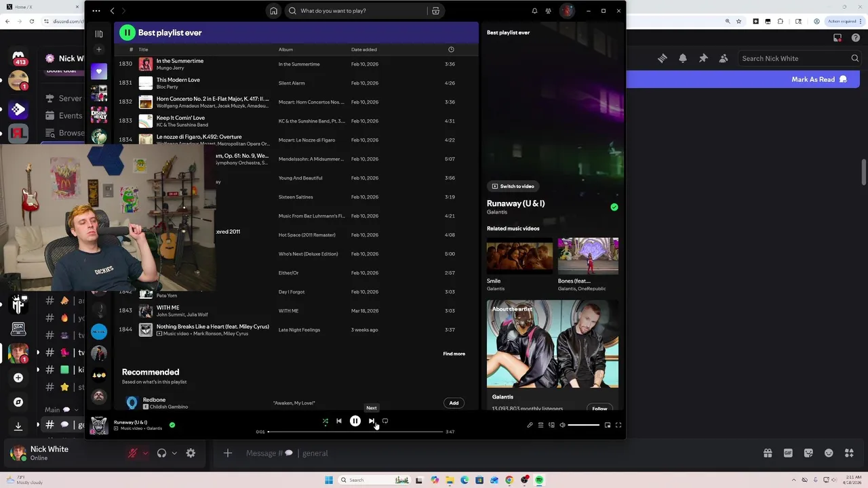Open Discord User Settings gear
868x488 pixels.
click(191, 453)
